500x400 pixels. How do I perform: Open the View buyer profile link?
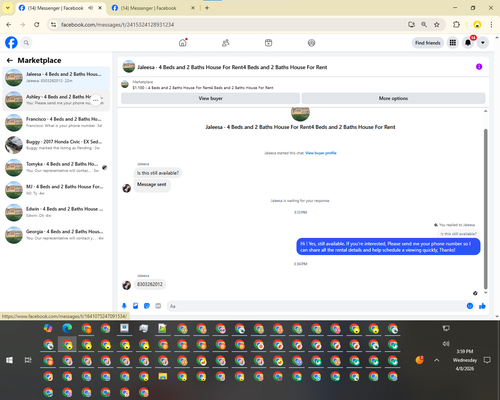(x=321, y=153)
